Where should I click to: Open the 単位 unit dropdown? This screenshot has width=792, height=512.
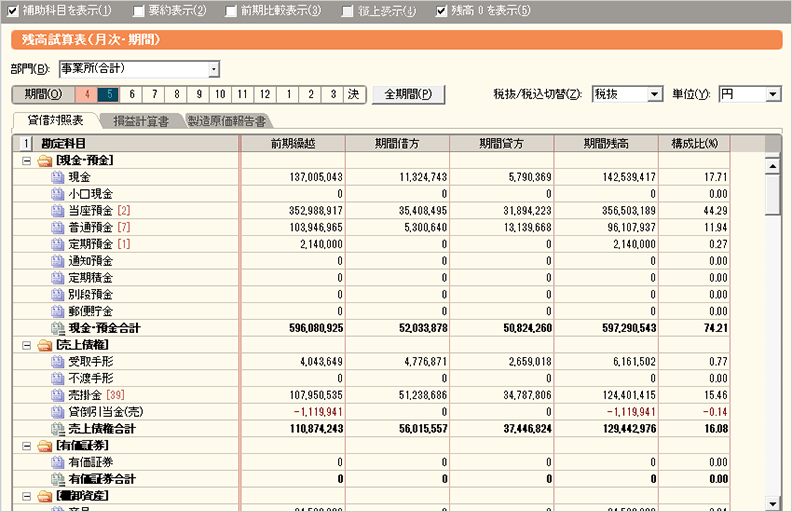point(772,94)
